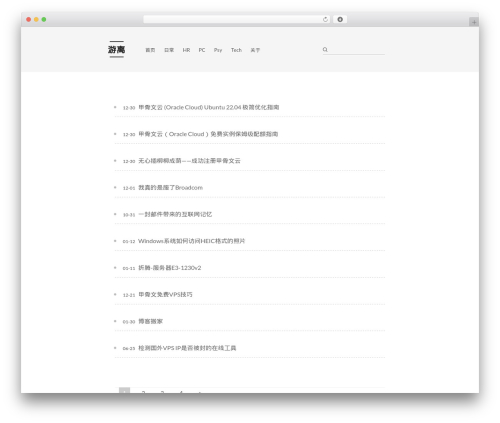Click the 游离 site logo
The height and width of the screenshot is (423, 500).
[116, 49]
